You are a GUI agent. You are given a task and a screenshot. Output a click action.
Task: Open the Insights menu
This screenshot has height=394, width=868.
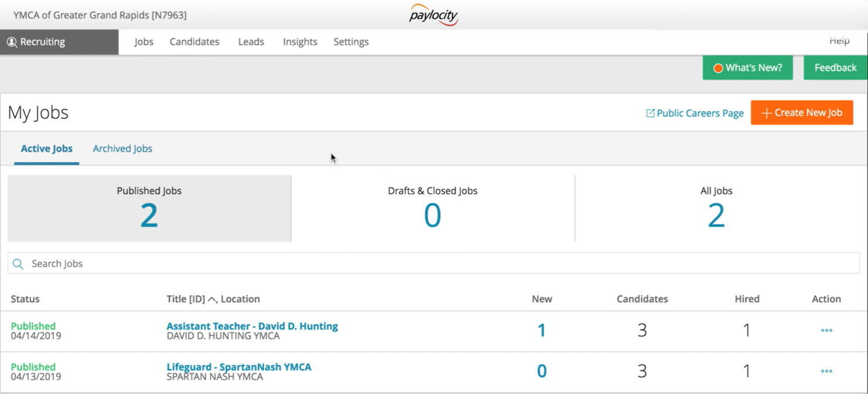[x=300, y=42]
